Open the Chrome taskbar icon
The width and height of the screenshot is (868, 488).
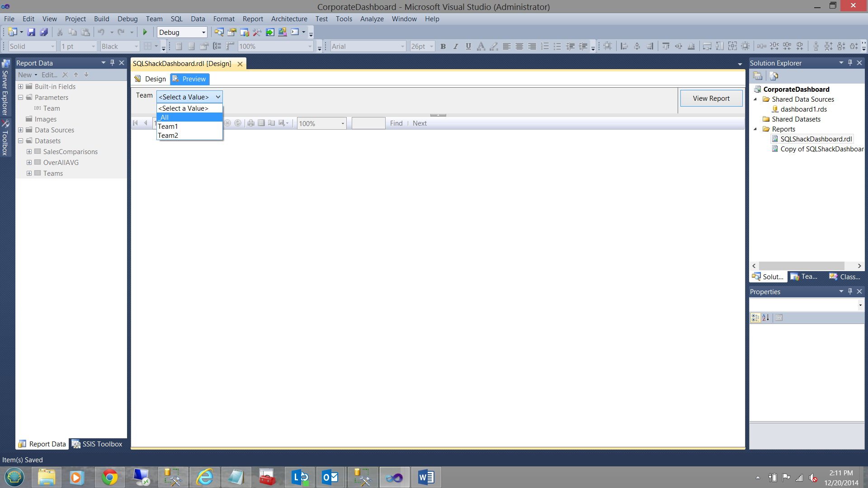pyautogui.click(x=109, y=477)
